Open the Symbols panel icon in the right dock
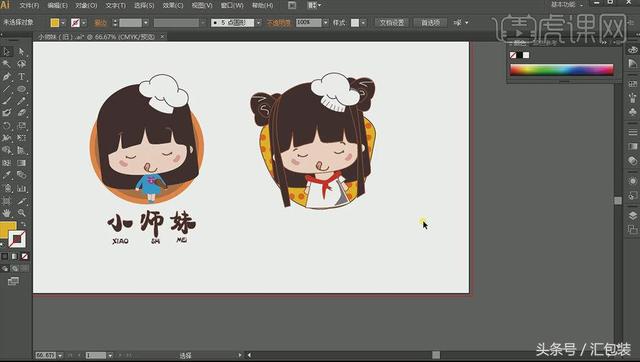The image size is (640, 362). click(632, 111)
